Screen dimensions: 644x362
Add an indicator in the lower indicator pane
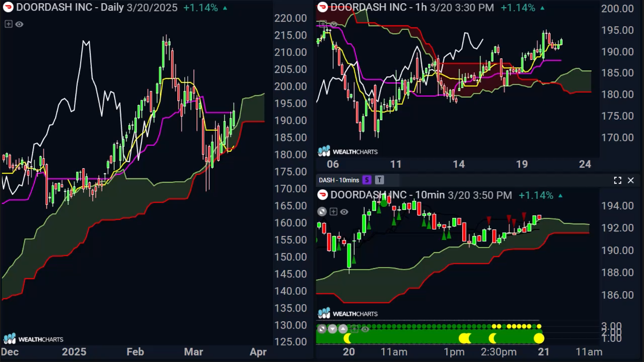click(354, 329)
